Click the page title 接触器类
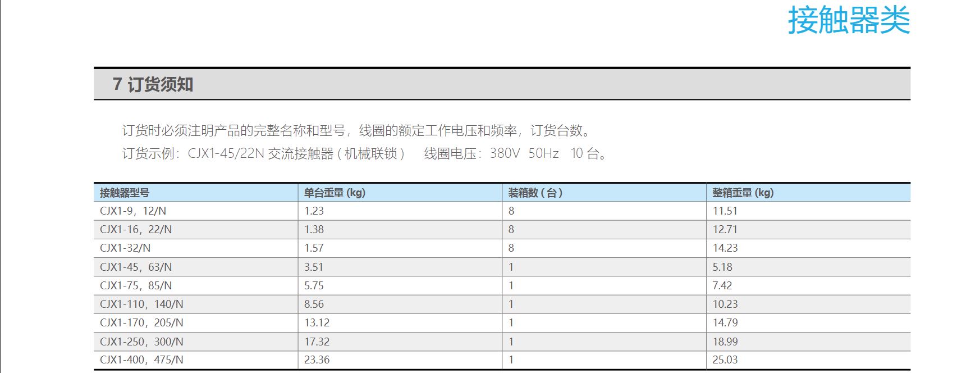This screenshot has height=373, width=980. [849, 20]
